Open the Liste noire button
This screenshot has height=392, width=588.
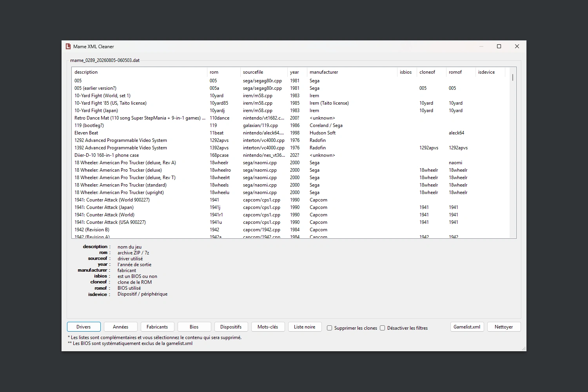click(x=305, y=327)
